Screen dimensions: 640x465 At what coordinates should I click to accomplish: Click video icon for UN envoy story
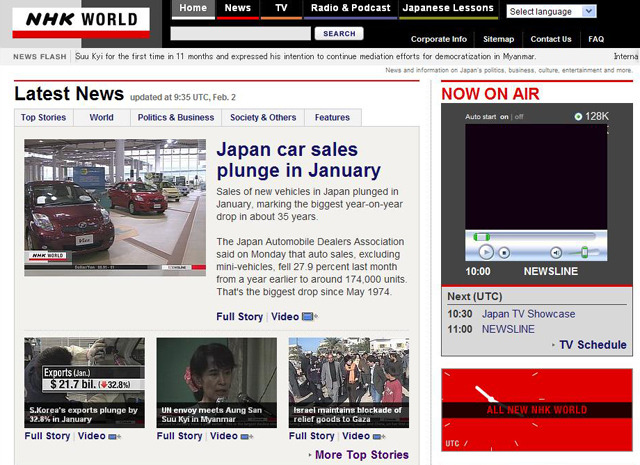(x=247, y=437)
